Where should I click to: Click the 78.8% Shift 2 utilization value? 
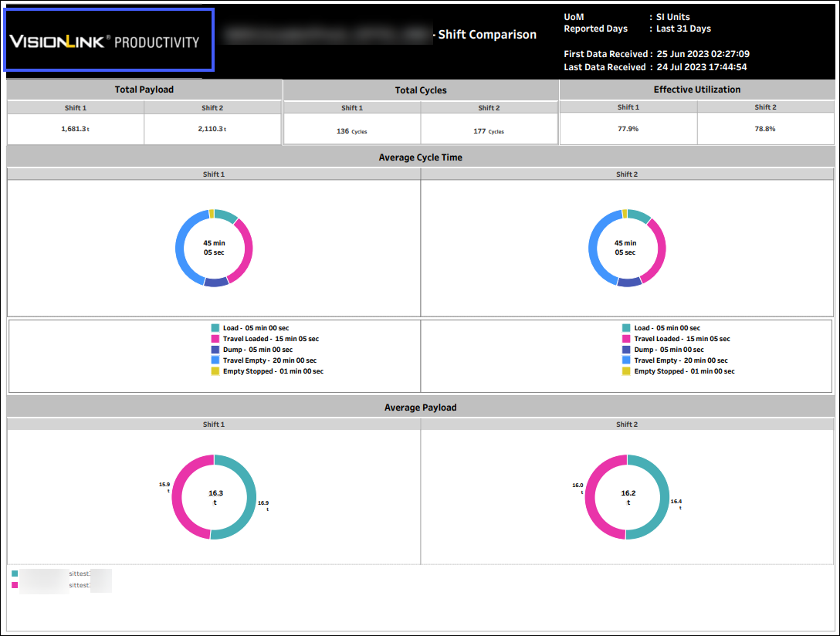point(764,129)
